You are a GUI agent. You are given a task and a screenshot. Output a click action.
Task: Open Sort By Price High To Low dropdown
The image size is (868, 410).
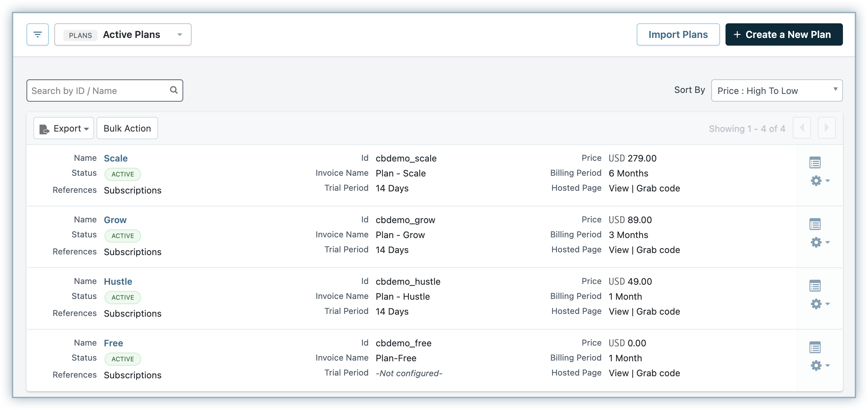point(776,90)
